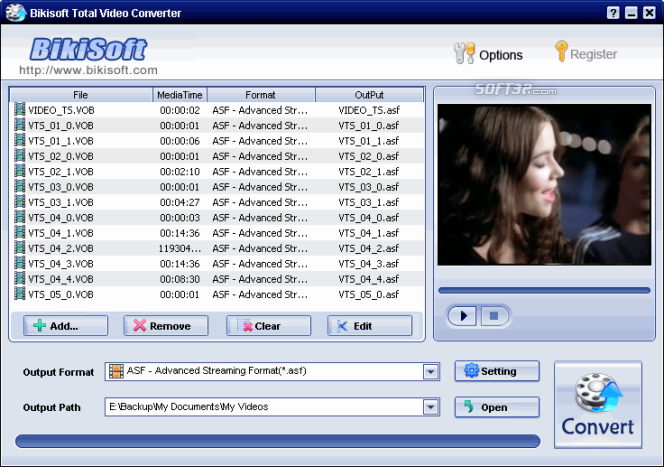Click the conversion progress bar
Image resolution: width=664 pixels, height=467 pixels.
tap(277, 441)
